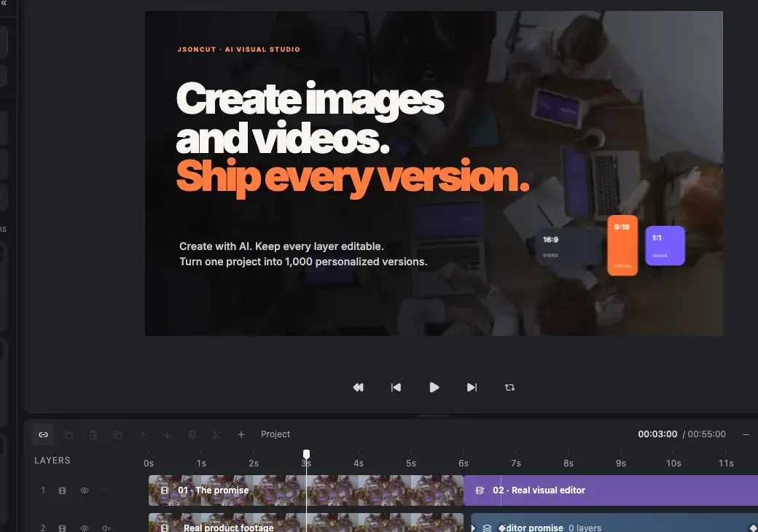Click the 10s mark on timeline ruler
This screenshot has width=758, height=532.
pyautogui.click(x=673, y=463)
